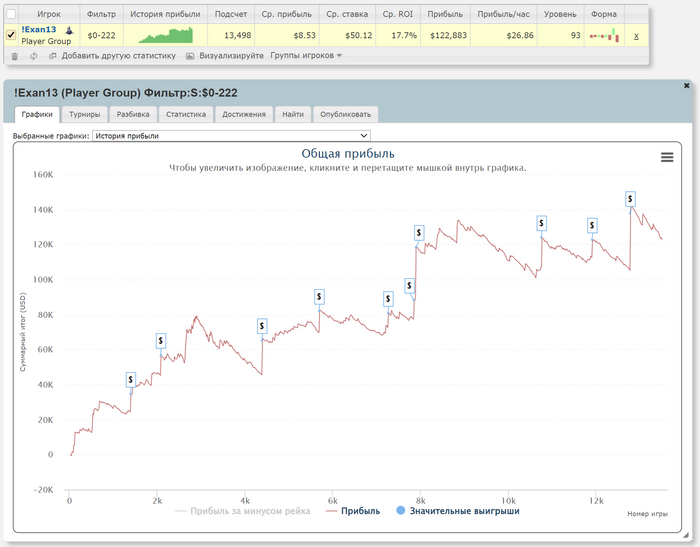
Task: Click the trash delete icon
Action: 15,56
